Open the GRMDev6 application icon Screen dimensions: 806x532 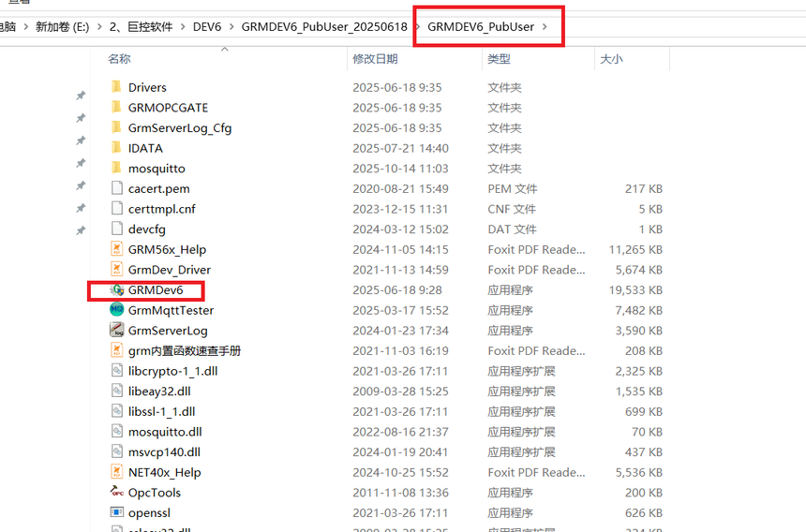coord(116,290)
